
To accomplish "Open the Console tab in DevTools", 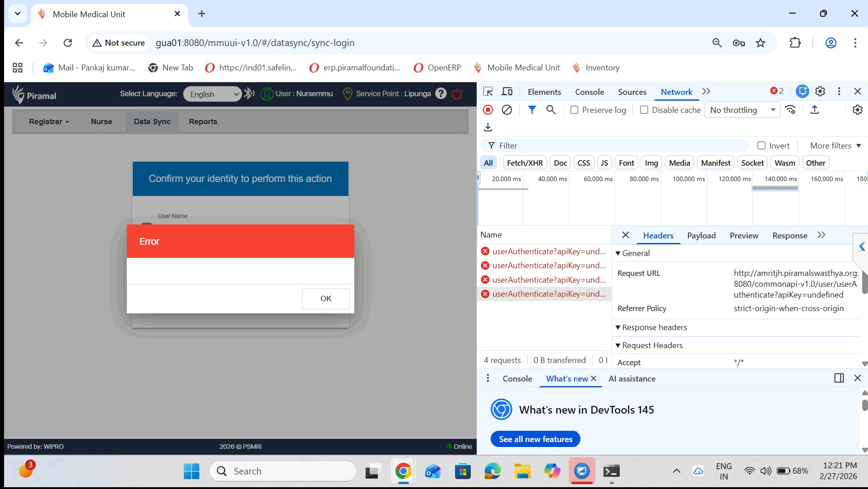I will pos(589,92).
